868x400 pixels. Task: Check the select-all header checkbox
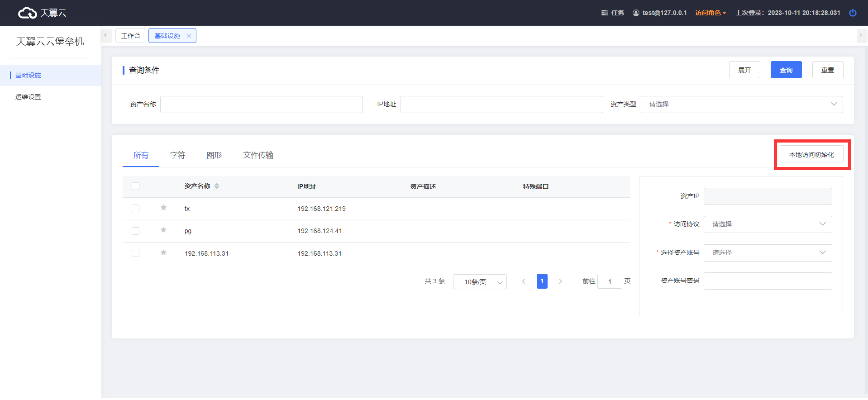pos(135,186)
